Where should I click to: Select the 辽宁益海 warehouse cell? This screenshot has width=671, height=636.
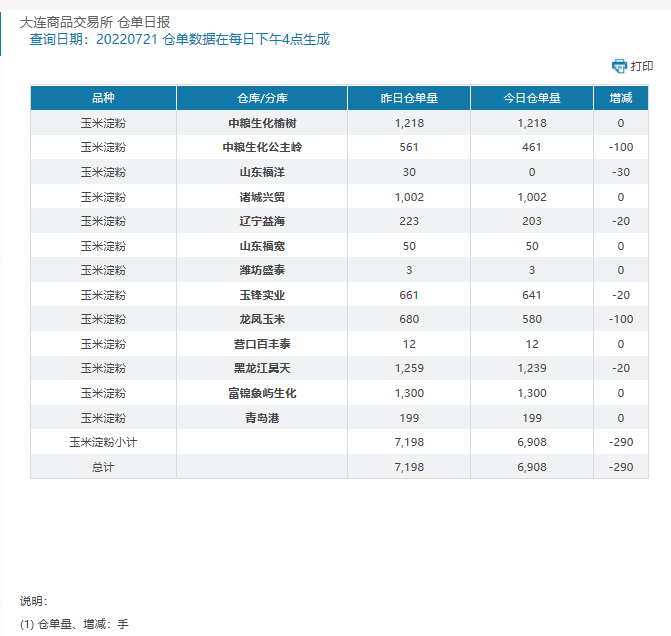262,221
